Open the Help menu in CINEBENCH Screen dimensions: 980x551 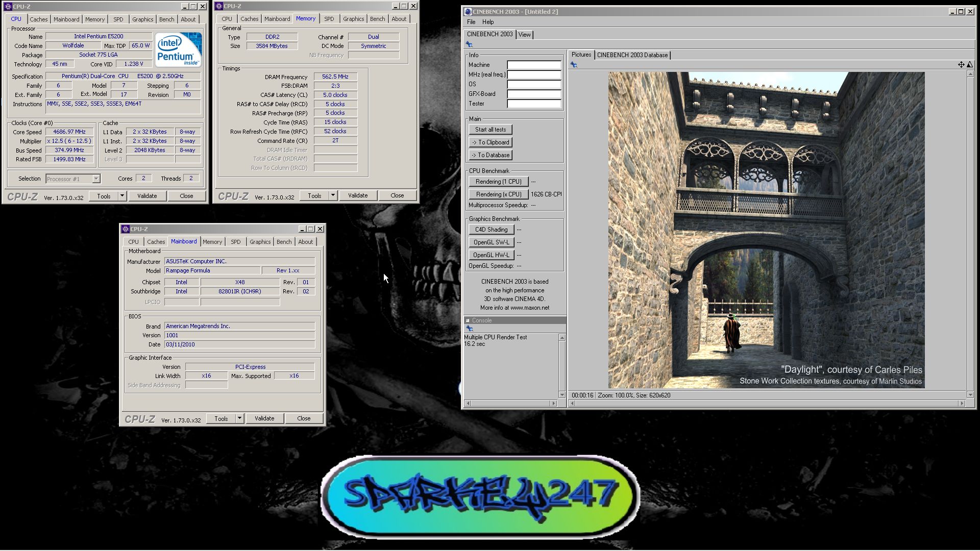click(488, 22)
